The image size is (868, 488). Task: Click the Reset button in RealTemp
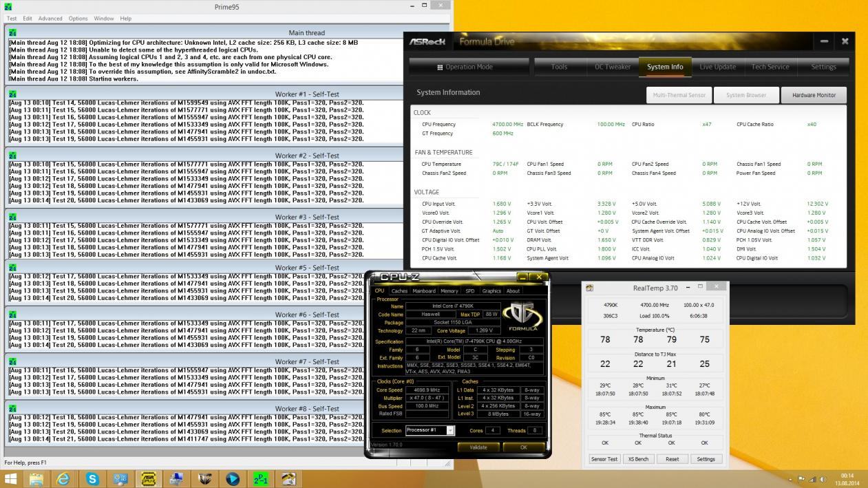(x=673, y=459)
